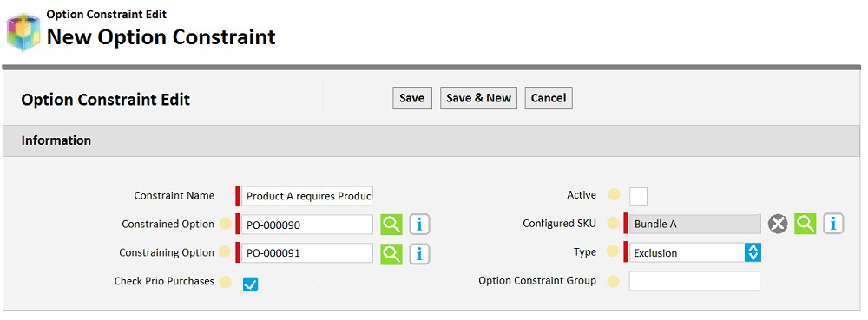The width and height of the screenshot is (868, 320).
Task: Open lookup for Configured SKU
Action: (806, 224)
